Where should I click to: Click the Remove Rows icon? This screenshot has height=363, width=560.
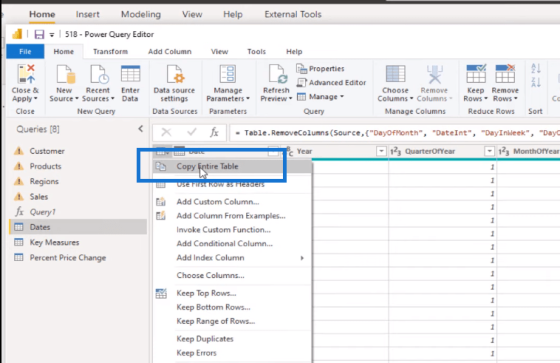pyautogui.click(x=505, y=74)
